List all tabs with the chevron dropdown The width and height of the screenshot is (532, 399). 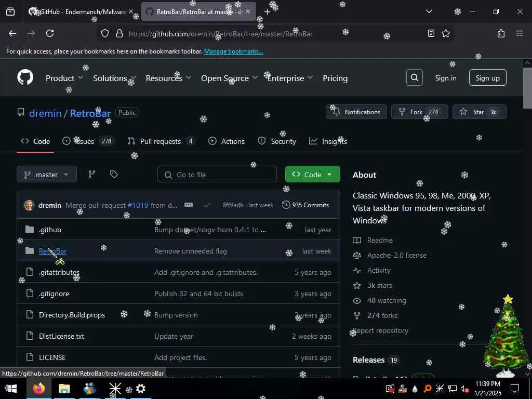coord(429,11)
